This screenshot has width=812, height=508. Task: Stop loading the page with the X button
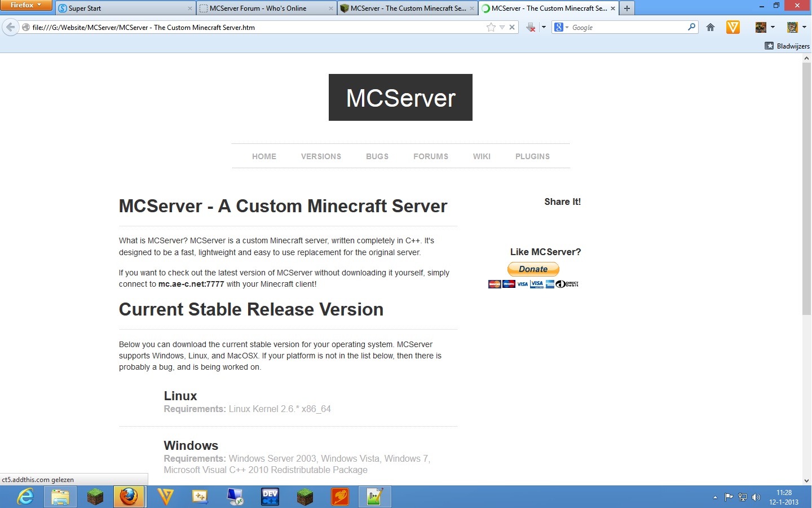512,27
